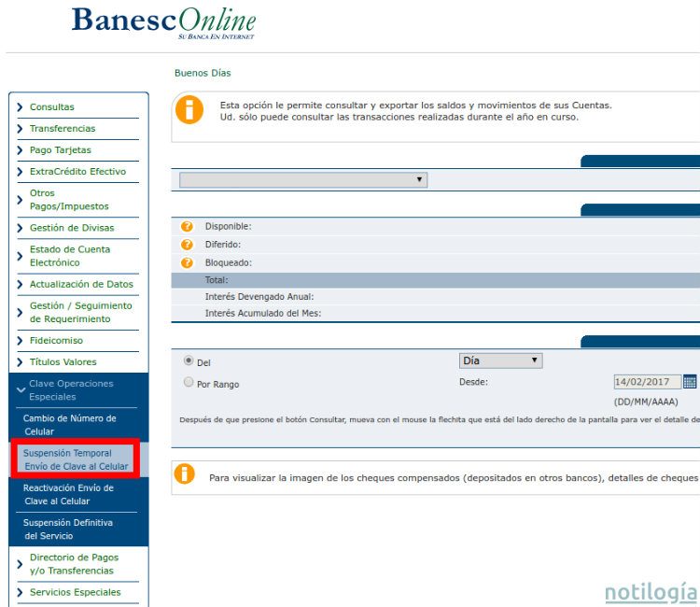Open Otros Pagos/Impuestos menu item
The width and height of the screenshot is (700, 607).
pos(69,200)
